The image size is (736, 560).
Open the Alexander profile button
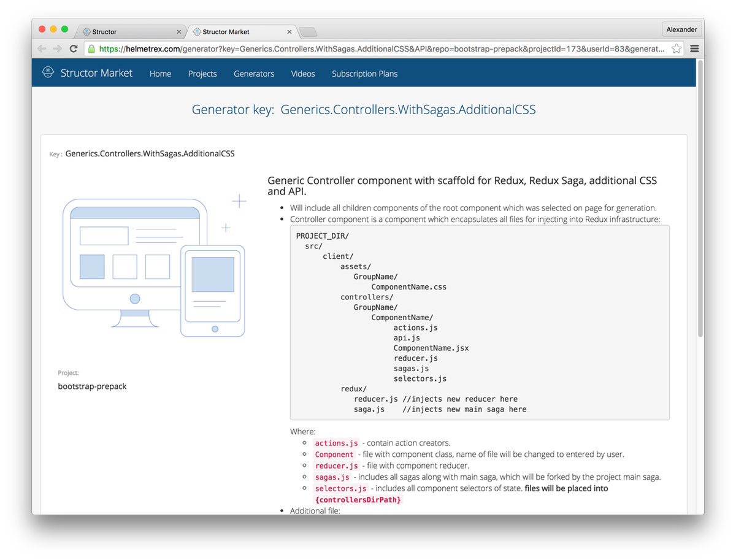(x=681, y=29)
